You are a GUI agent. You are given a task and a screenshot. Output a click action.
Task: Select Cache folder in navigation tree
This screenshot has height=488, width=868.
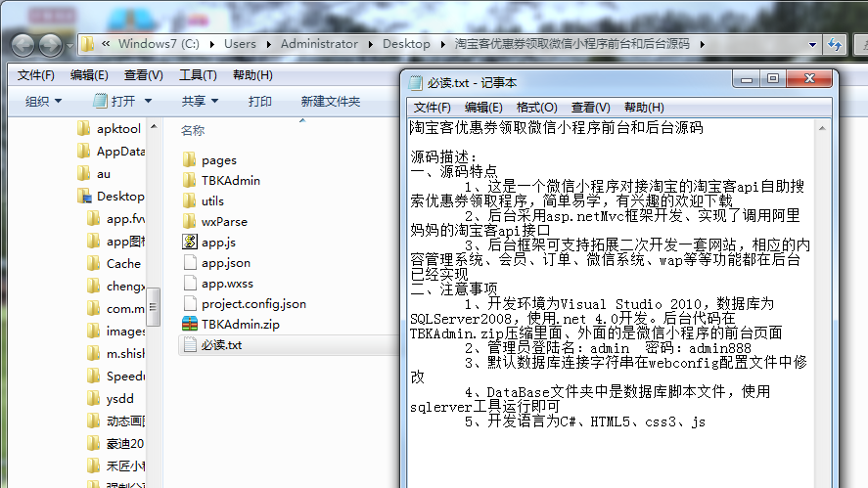114,264
